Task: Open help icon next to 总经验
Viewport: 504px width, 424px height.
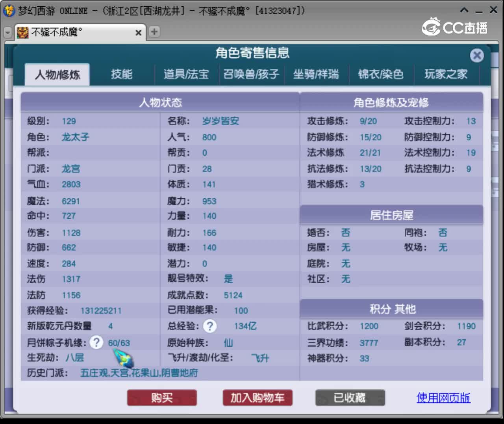Action: pos(210,326)
